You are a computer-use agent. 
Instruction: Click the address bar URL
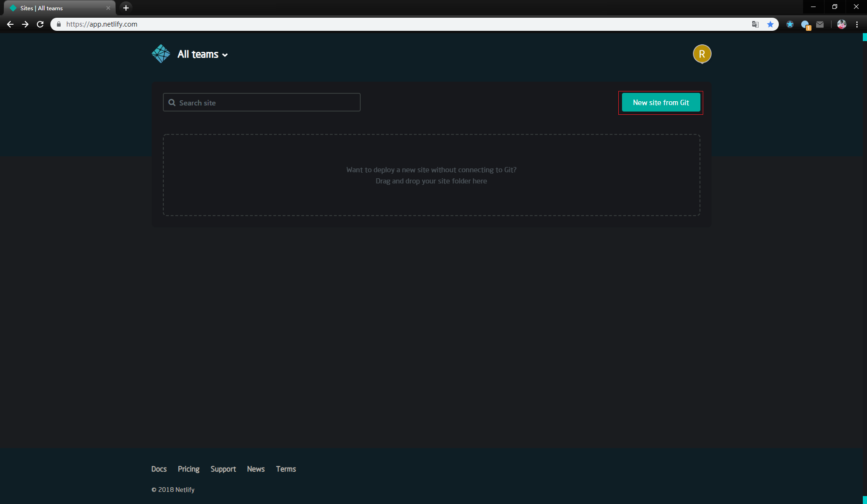pyautogui.click(x=102, y=24)
